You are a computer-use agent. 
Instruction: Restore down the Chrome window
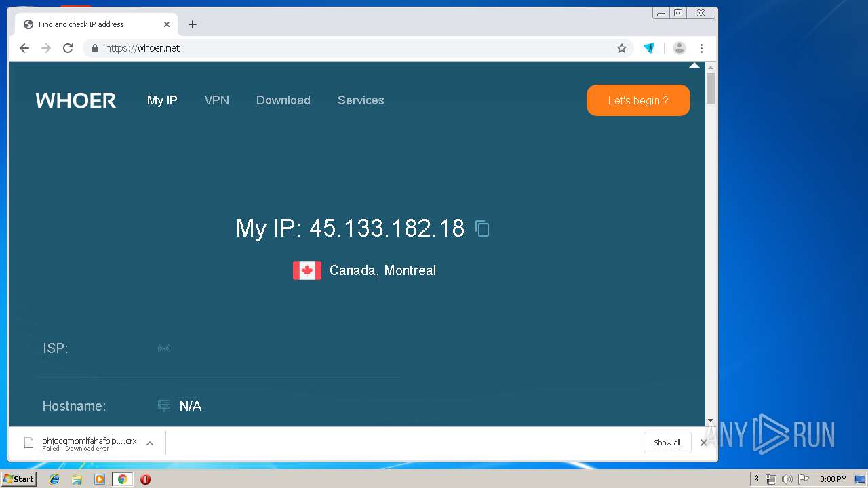click(x=677, y=13)
